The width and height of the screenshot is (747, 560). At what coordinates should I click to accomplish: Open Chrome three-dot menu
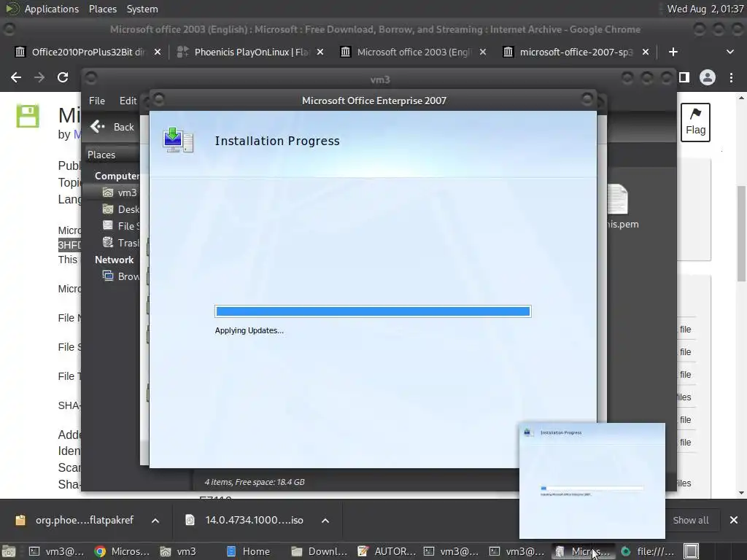click(731, 77)
